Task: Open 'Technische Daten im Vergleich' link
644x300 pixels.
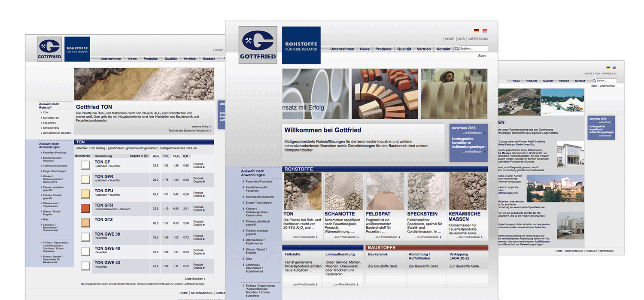Action: (189, 130)
